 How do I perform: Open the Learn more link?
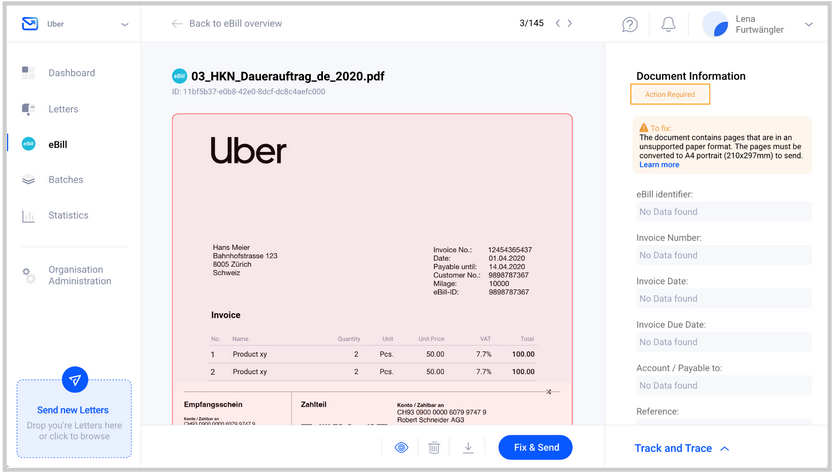pyautogui.click(x=659, y=165)
